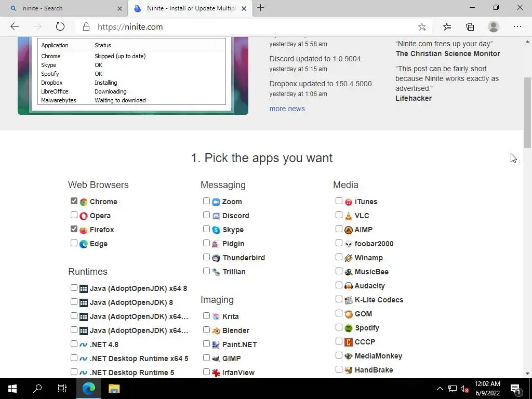Open the Favorites list toolbar icon

447,27
